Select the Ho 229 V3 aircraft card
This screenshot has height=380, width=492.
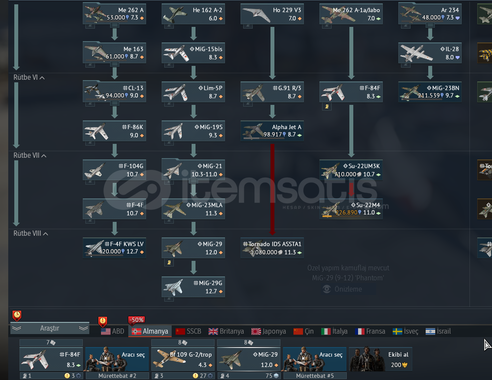[272, 14]
